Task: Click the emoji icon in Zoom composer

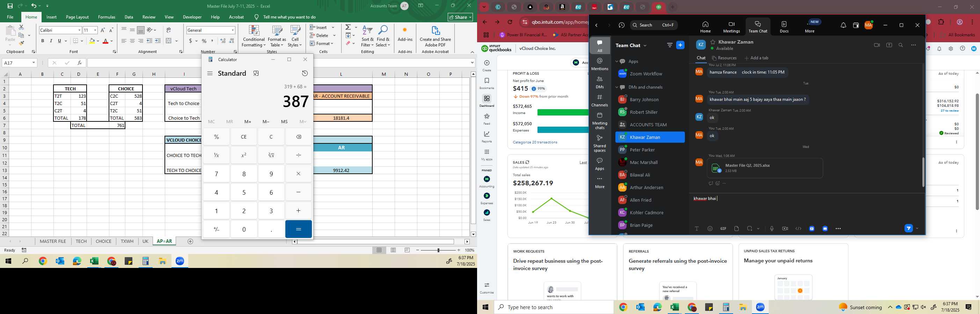Action: (710, 229)
